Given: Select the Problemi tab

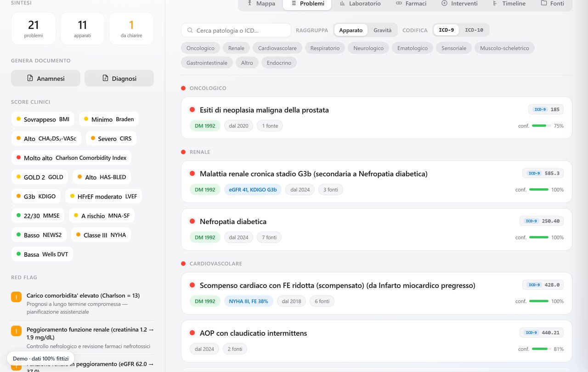Looking at the screenshot, I should click(307, 4).
